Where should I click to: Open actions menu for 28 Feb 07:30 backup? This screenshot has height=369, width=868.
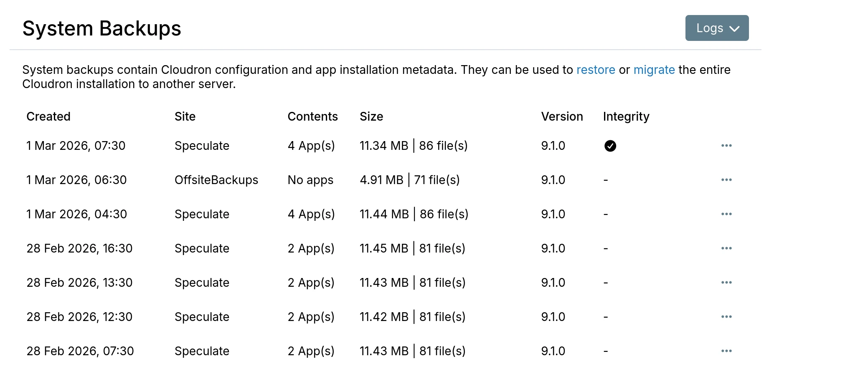(x=726, y=351)
